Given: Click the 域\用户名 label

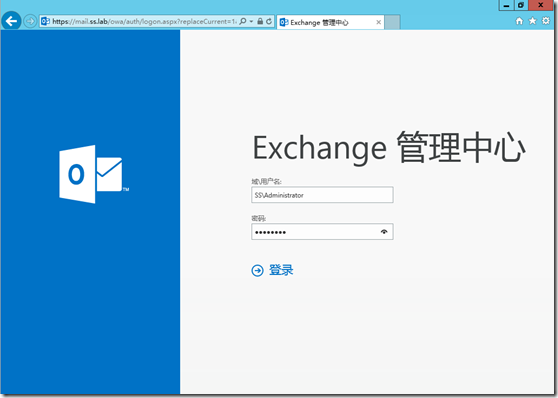Looking at the screenshot, I should tap(266, 182).
